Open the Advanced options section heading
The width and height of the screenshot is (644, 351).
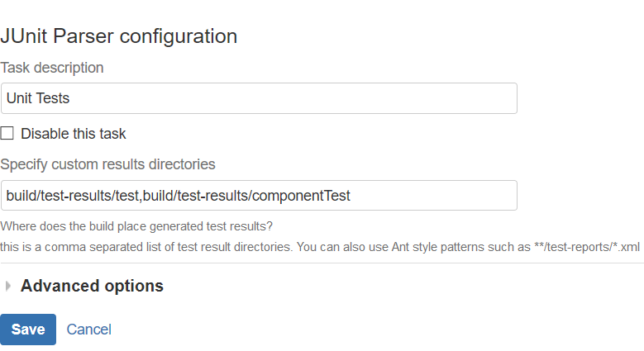pos(92,287)
